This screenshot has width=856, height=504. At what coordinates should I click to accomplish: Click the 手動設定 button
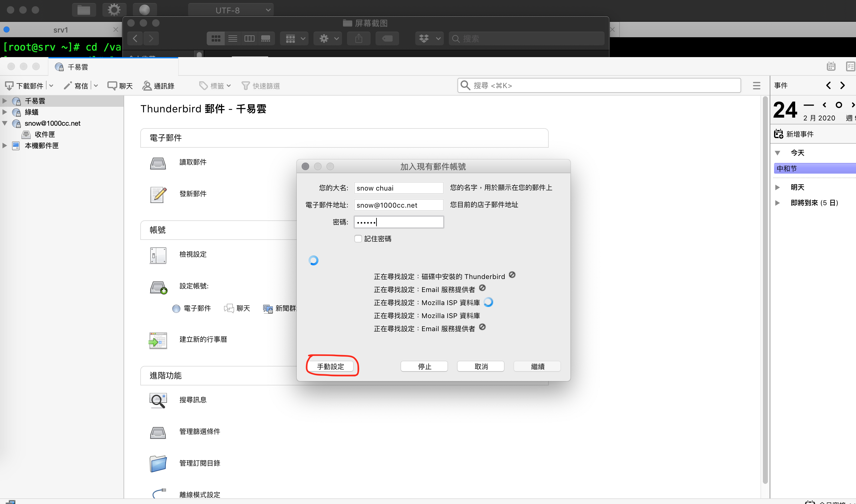tap(331, 367)
